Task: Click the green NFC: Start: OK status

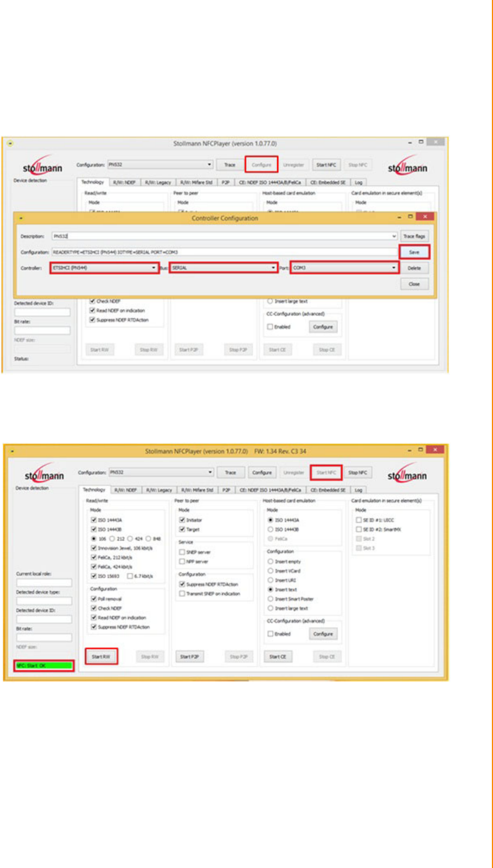Action: pyautogui.click(x=44, y=665)
